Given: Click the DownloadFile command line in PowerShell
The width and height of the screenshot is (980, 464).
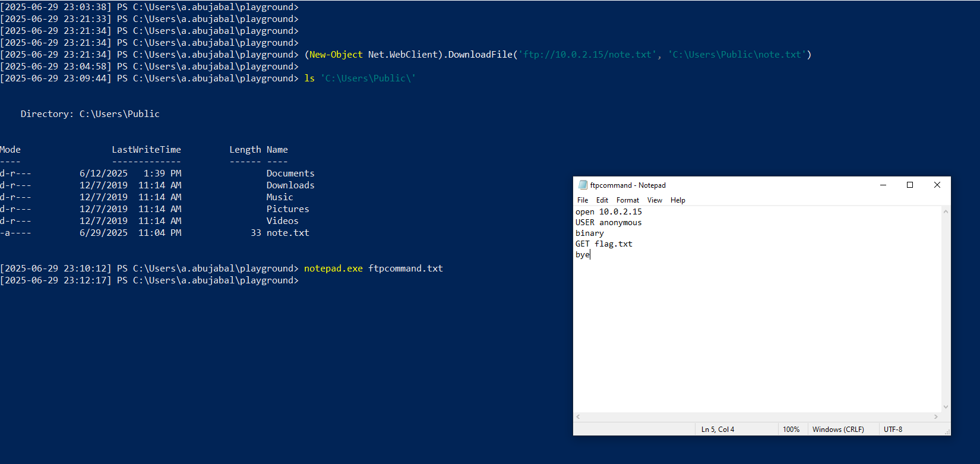Looking at the screenshot, I should (x=558, y=55).
